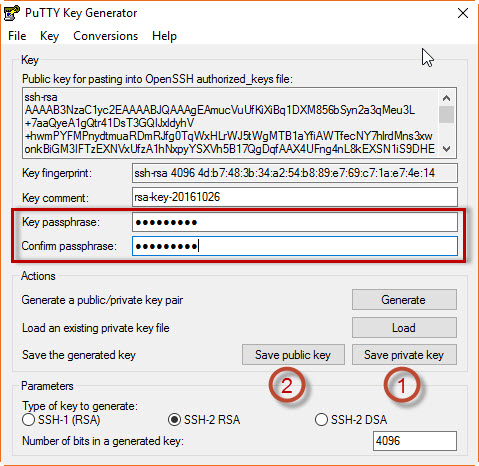This screenshot has height=466, width=479.
Task: Click the Generate button
Action: tap(404, 300)
